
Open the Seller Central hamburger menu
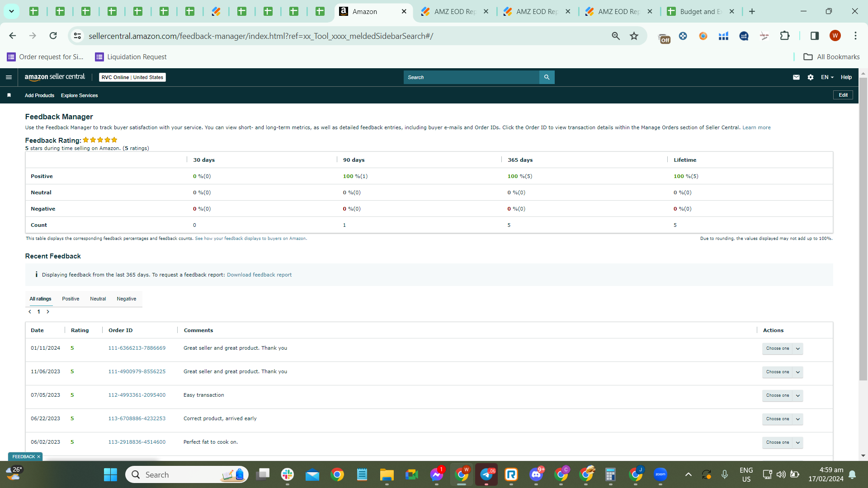[9, 77]
